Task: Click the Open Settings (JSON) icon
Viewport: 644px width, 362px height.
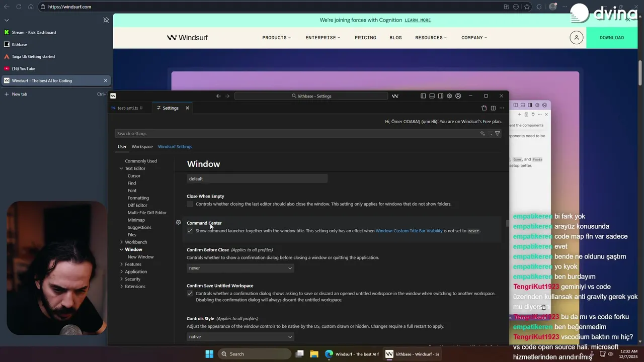Action: (x=484, y=108)
